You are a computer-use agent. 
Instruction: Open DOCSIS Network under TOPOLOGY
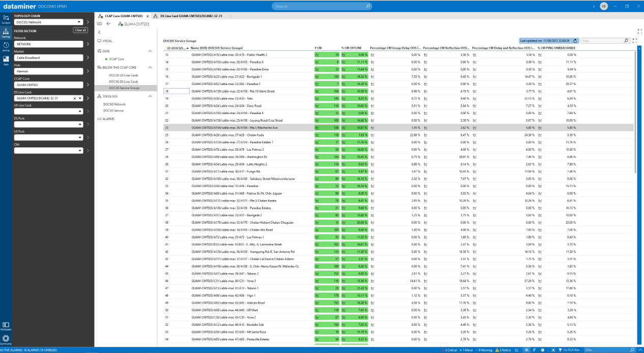tap(114, 104)
